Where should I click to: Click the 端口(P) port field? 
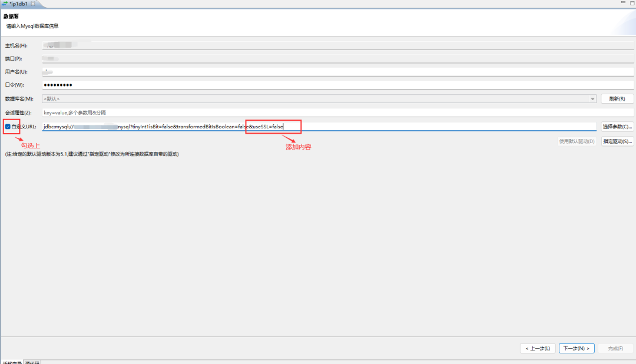[338, 58]
